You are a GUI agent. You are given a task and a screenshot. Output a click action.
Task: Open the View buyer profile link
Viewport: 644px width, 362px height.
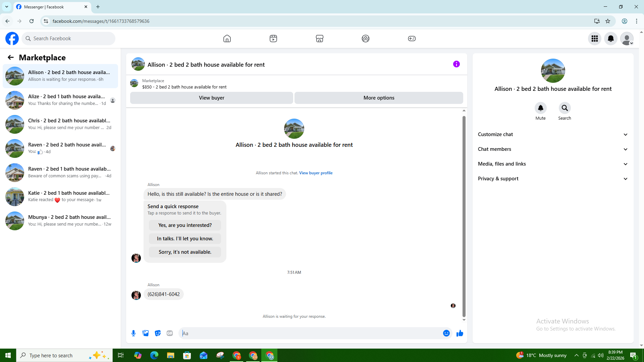[316, 173]
